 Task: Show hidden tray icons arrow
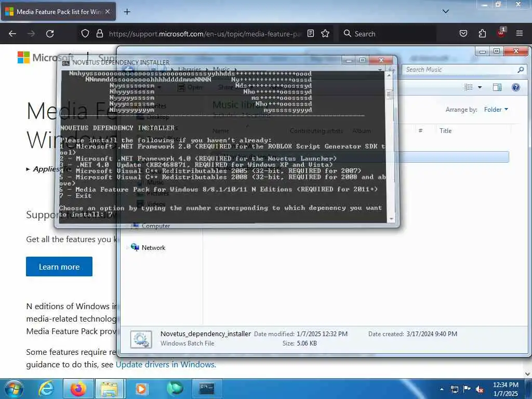coord(442,389)
